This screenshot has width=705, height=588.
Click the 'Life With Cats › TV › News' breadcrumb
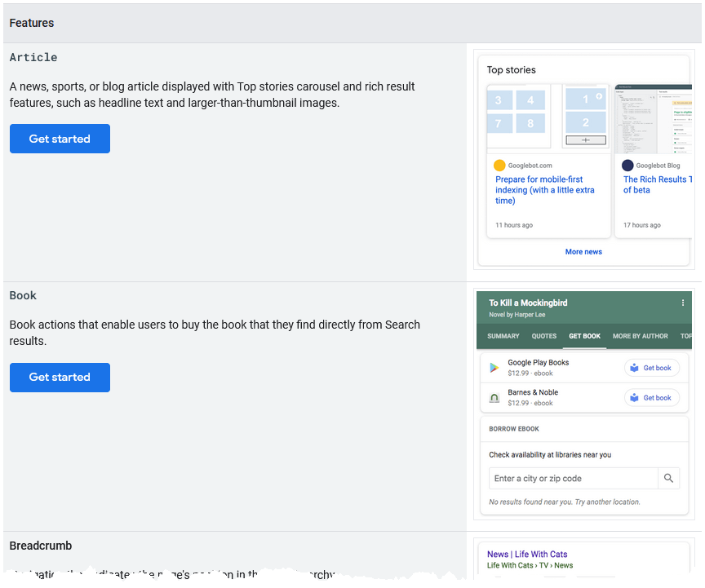tap(530, 565)
